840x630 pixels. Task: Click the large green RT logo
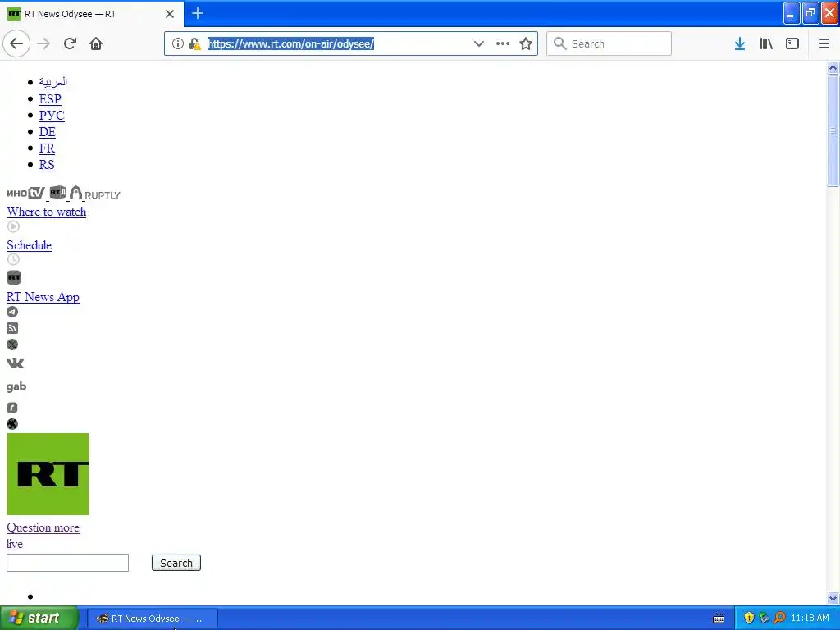coord(48,474)
